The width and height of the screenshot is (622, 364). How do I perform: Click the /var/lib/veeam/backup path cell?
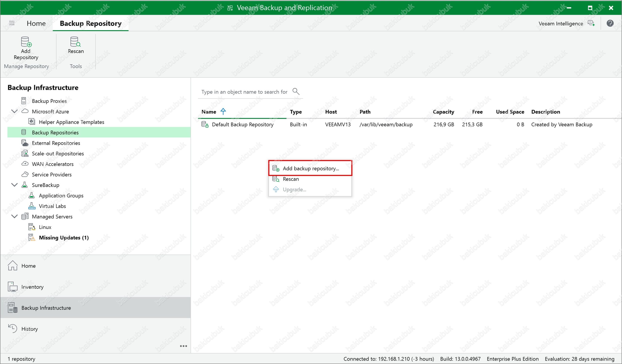pos(386,124)
